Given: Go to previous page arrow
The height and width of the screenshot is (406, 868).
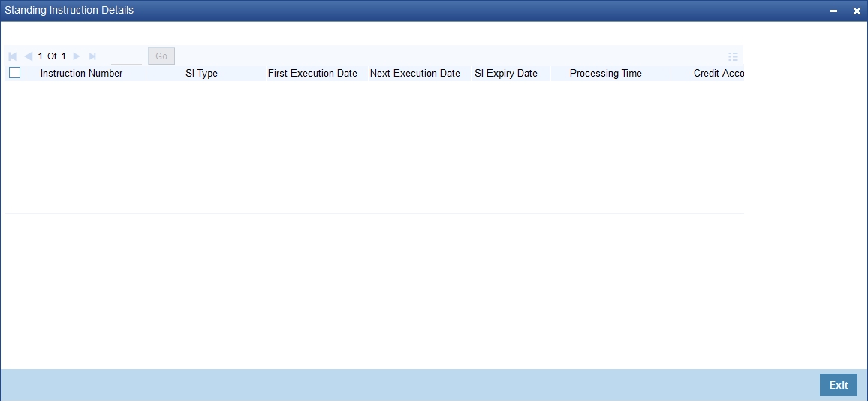Looking at the screenshot, I should (29, 56).
